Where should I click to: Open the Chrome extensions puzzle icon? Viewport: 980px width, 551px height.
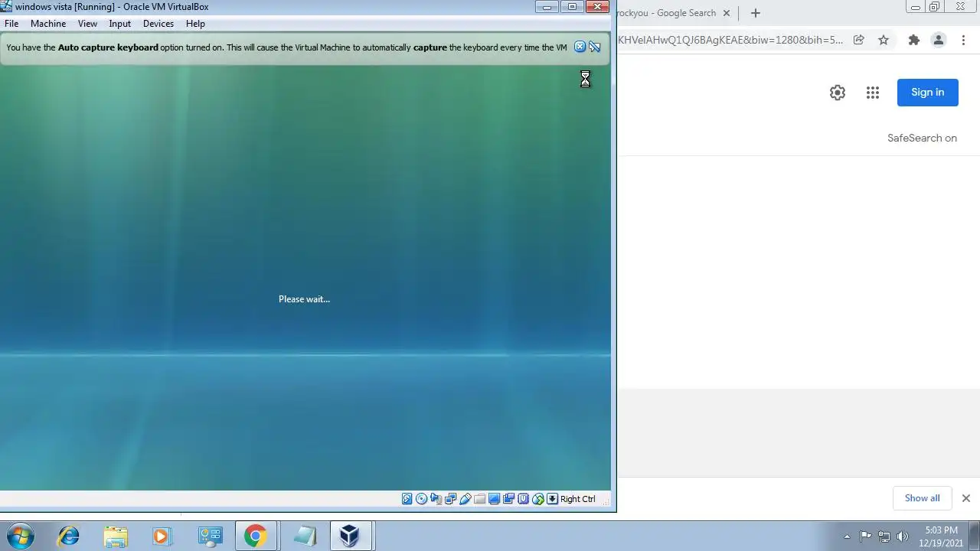913,40
